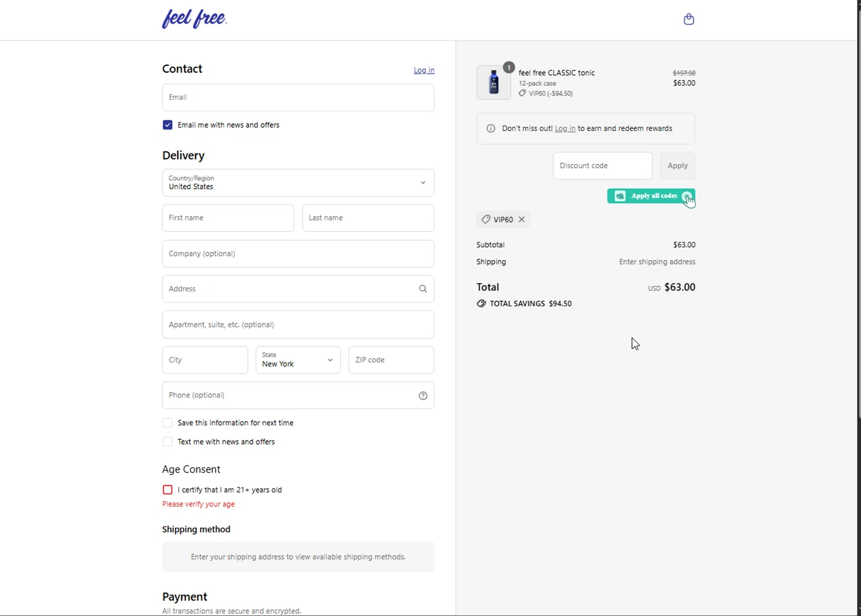Check Save this information for next time
The image size is (861, 616).
[x=168, y=423]
